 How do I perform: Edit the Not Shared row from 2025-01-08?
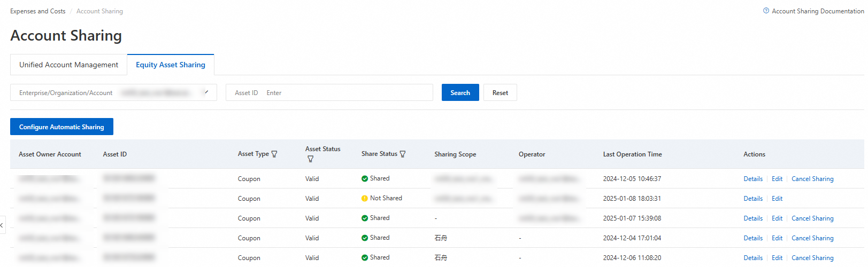coord(777,199)
